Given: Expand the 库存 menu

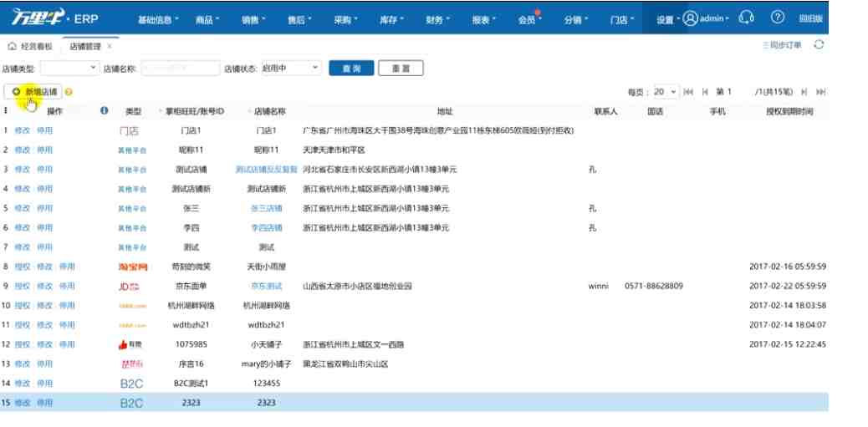Looking at the screenshot, I should pos(391,19).
